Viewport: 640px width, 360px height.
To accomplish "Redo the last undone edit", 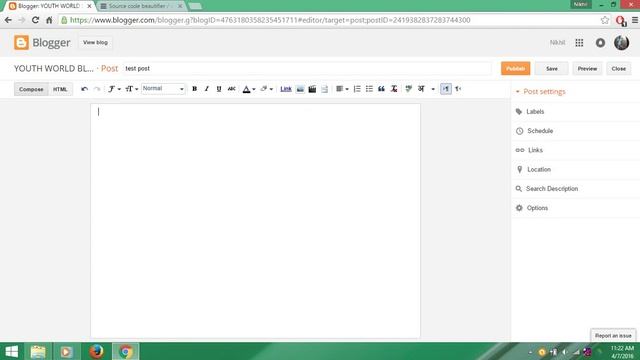I will 97,89.
